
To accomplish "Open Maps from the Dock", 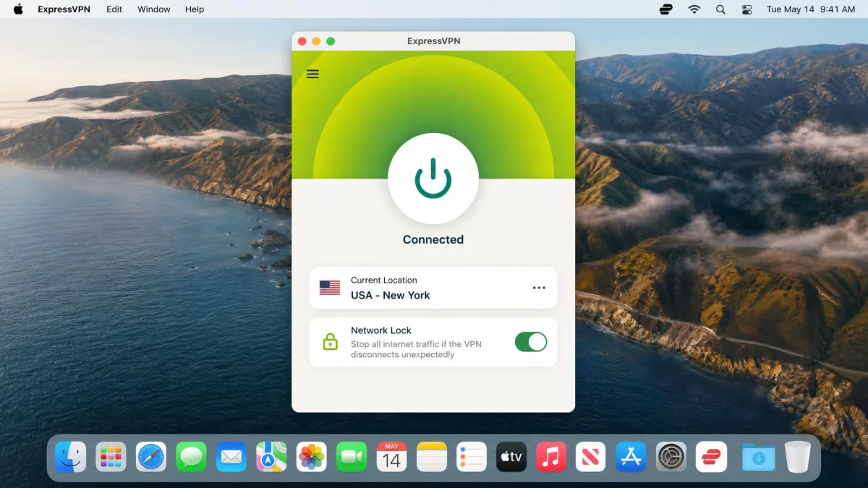I will point(271,457).
